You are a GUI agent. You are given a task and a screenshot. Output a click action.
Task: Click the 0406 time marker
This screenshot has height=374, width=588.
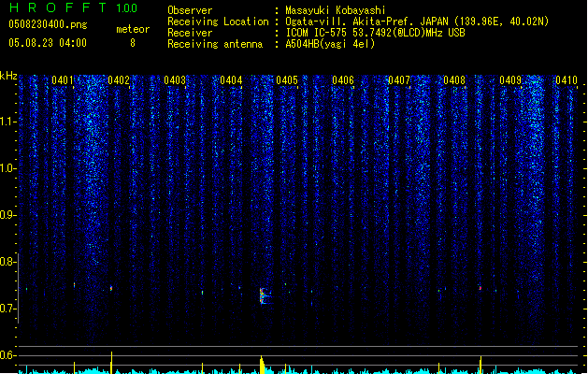pos(343,79)
